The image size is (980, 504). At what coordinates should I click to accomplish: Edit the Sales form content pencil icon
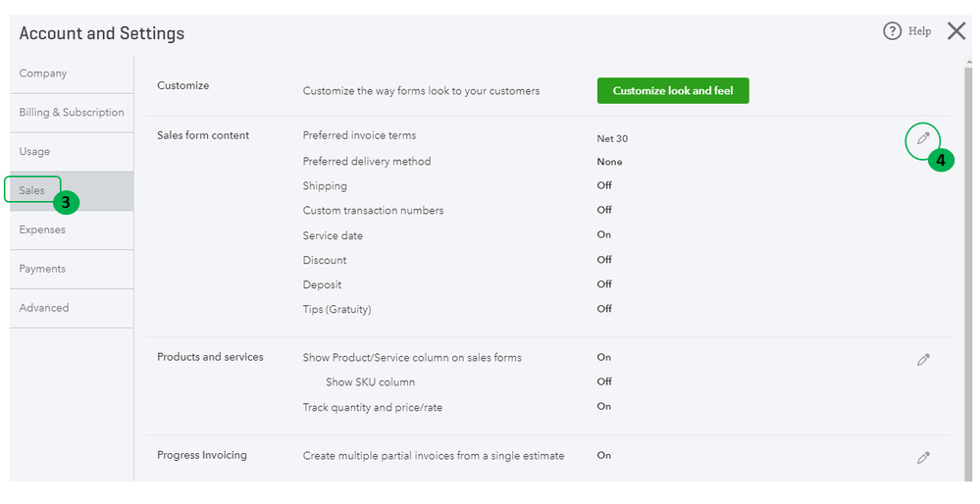(x=922, y=139)
